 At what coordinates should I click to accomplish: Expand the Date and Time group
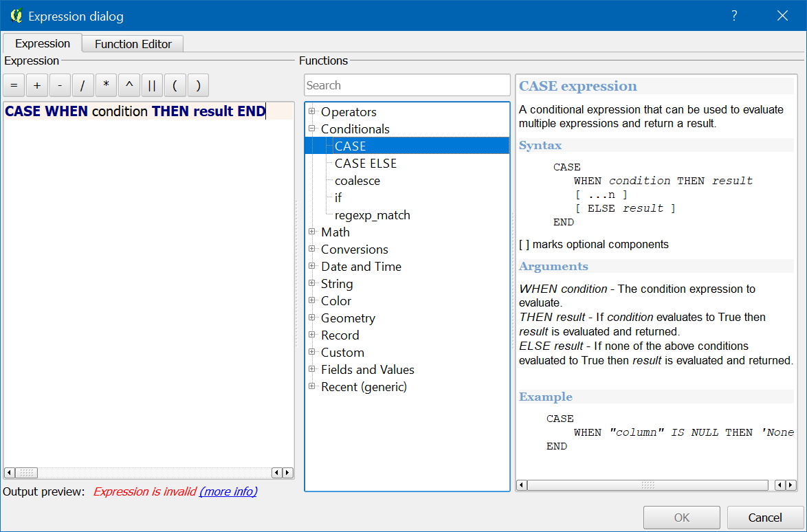(312, 266)
